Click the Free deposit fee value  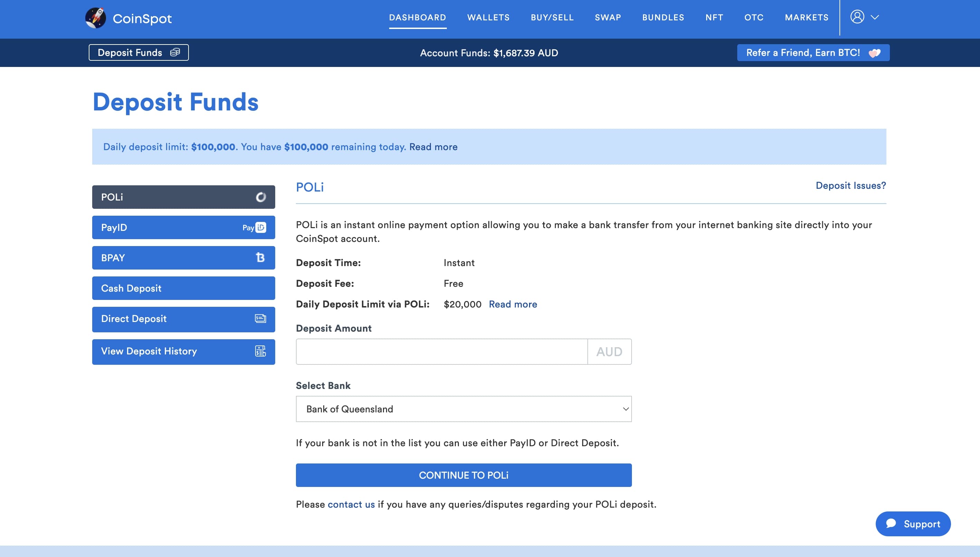tap(453, 283)
